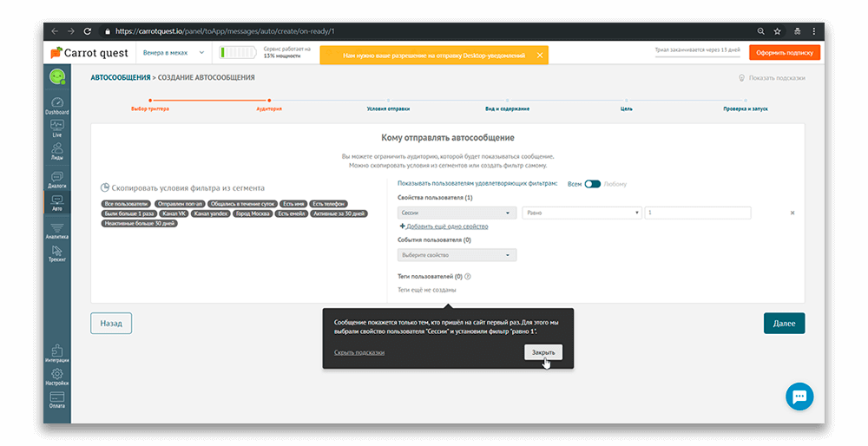Click the browser zoom magnifier icon
The width and height of the screenshot is (868, 446).
760,31
